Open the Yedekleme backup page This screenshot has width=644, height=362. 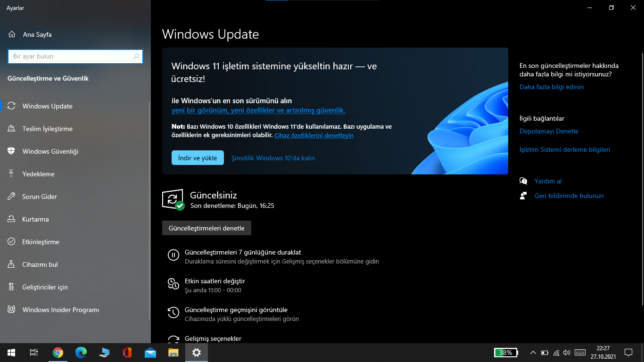(x=75, y=174)
